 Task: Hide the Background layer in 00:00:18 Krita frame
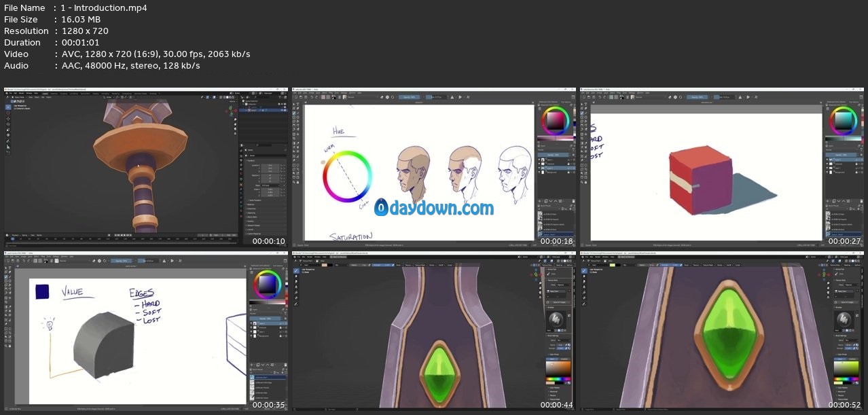540,173
